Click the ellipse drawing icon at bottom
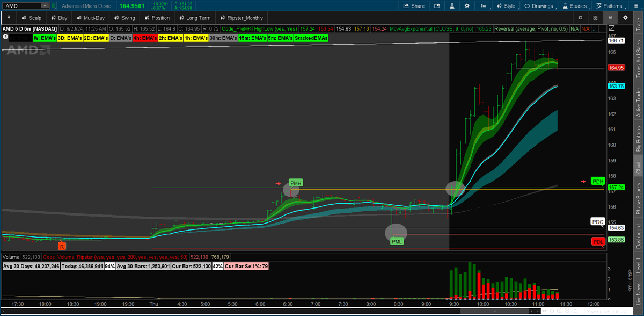Image resolution: width=644 pixels, height=316 pixels. click(x=575, y=311)
